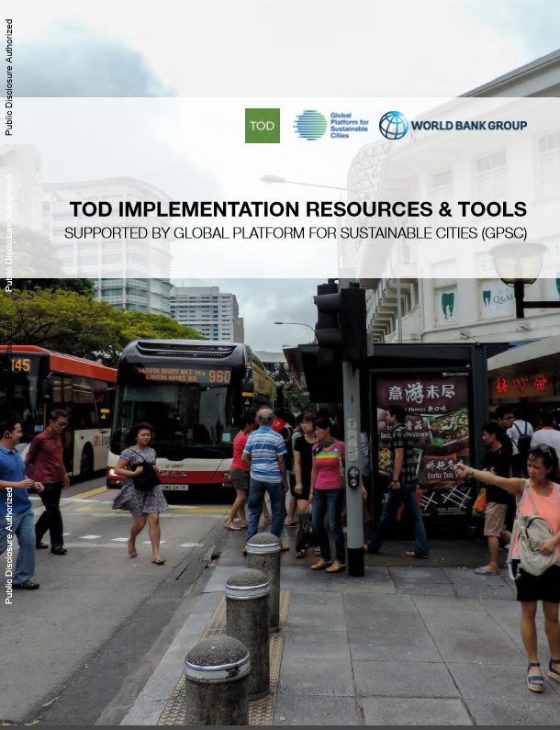Click the bottom Public Disclosure Authorized label
Screen dimensions: 560x730
pos(9,545)
